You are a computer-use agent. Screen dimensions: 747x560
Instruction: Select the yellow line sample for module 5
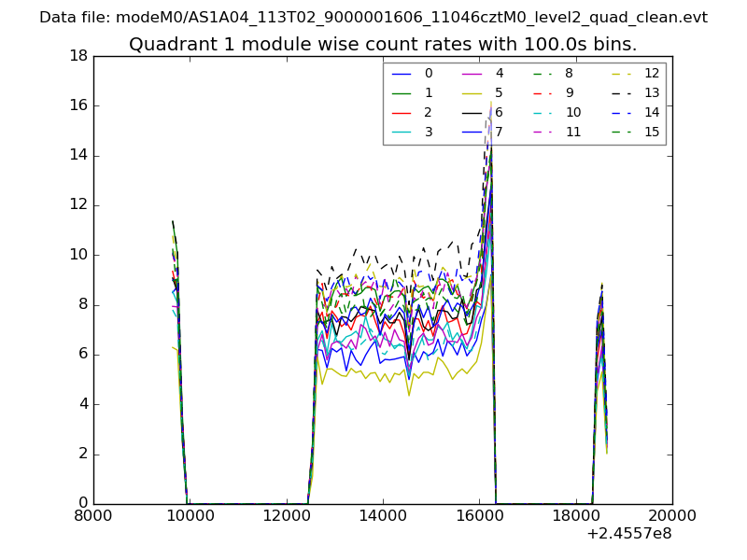472,93
